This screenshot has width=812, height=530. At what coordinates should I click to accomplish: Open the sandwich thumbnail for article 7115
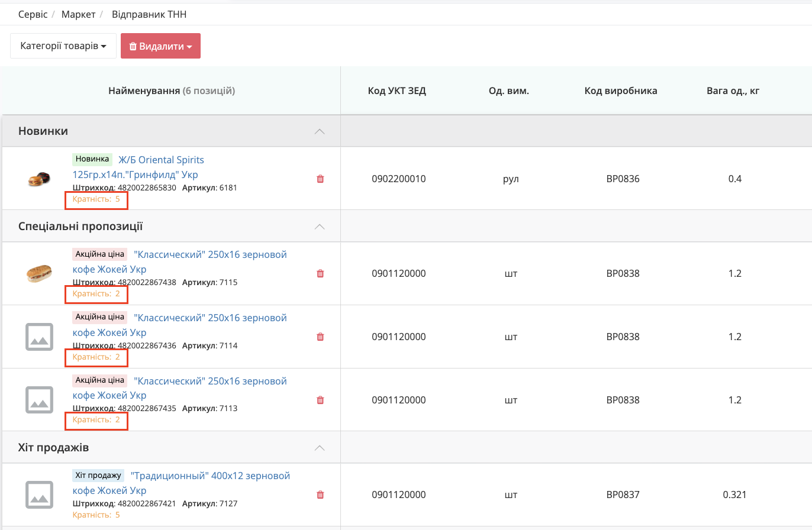pyautogui.click(x=40, y=273)
